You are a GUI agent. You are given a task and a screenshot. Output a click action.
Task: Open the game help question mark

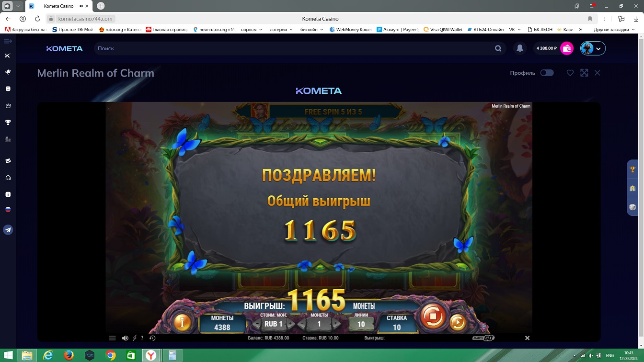142,338
